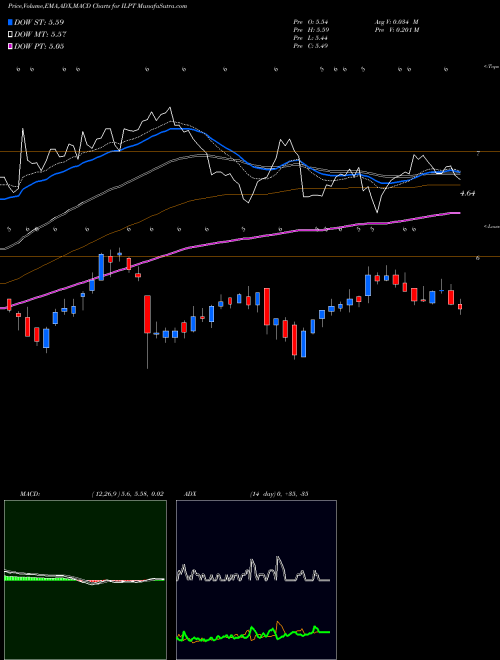Screen dimensions: 500x660
Task: Click the MACD panel heading
Action: coord(30,494)
